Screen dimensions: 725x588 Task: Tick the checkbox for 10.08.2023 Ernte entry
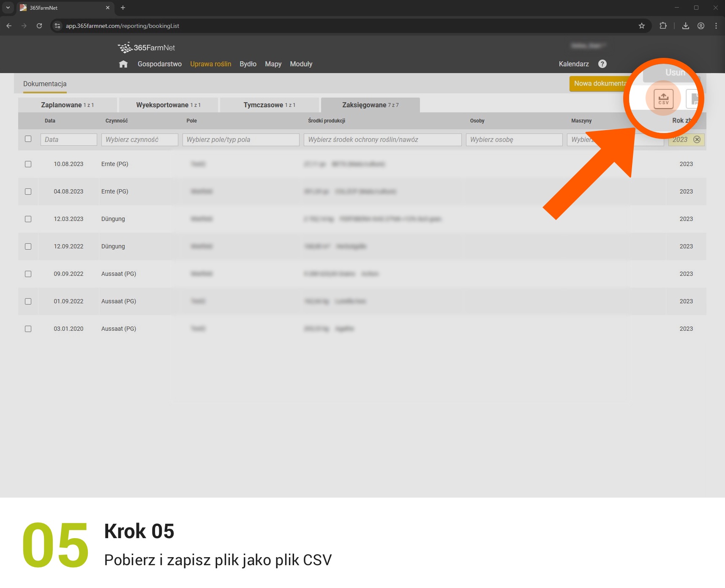[x=28, y=164]
